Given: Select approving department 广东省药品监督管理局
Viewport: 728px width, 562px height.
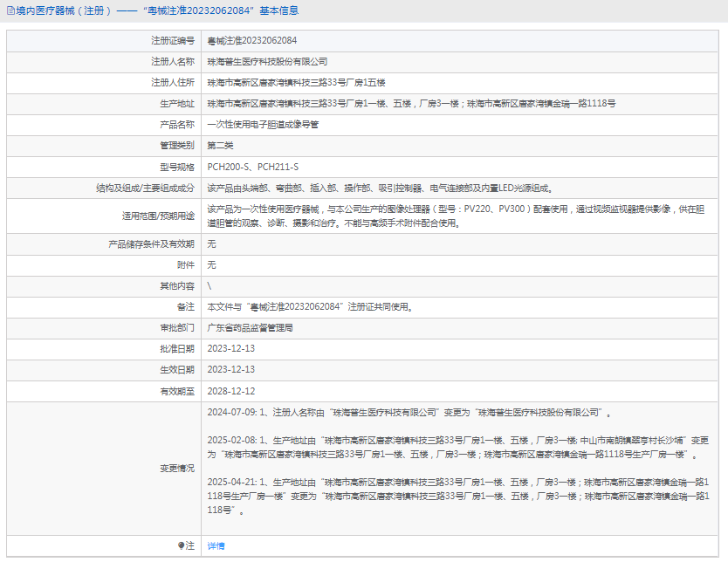Looking at the screenshot, I should click(251, 327).
